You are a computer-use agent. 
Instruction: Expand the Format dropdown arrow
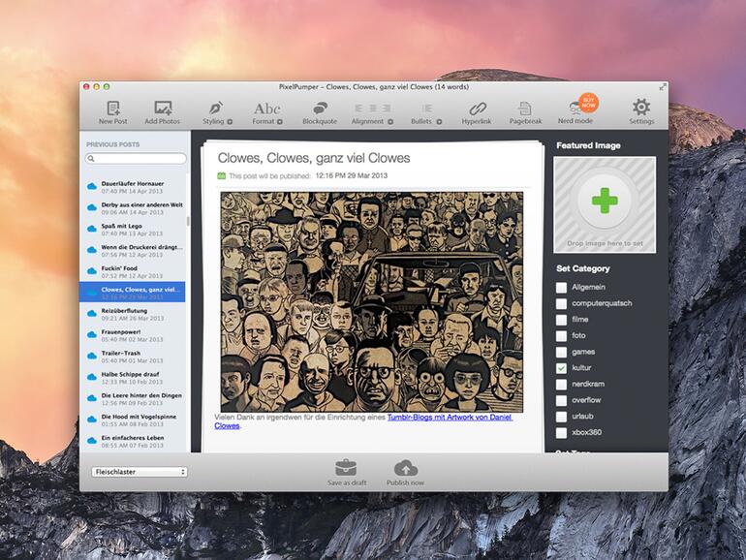click(280, 122)
